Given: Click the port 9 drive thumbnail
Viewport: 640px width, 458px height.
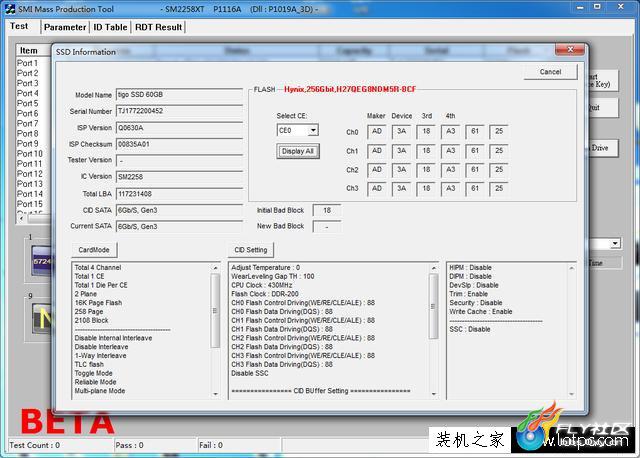Looking at the screenshot, I should [42, 318].
